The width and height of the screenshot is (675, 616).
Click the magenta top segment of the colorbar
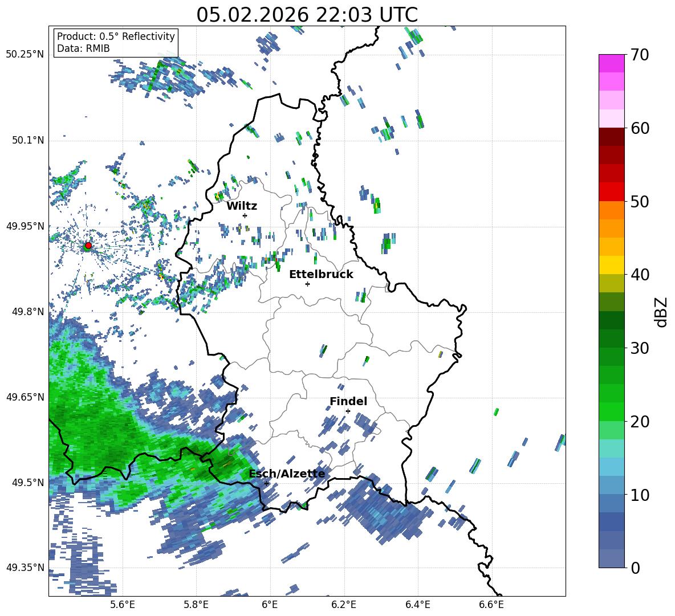(611, 64)
